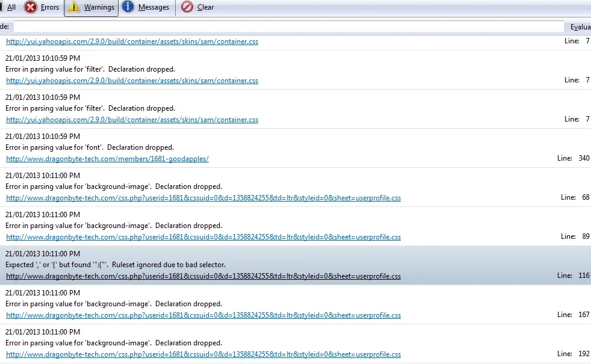591x364 pixels.
Task: Open the members/1681-goodapples link
Action: [x=107, y=159]
